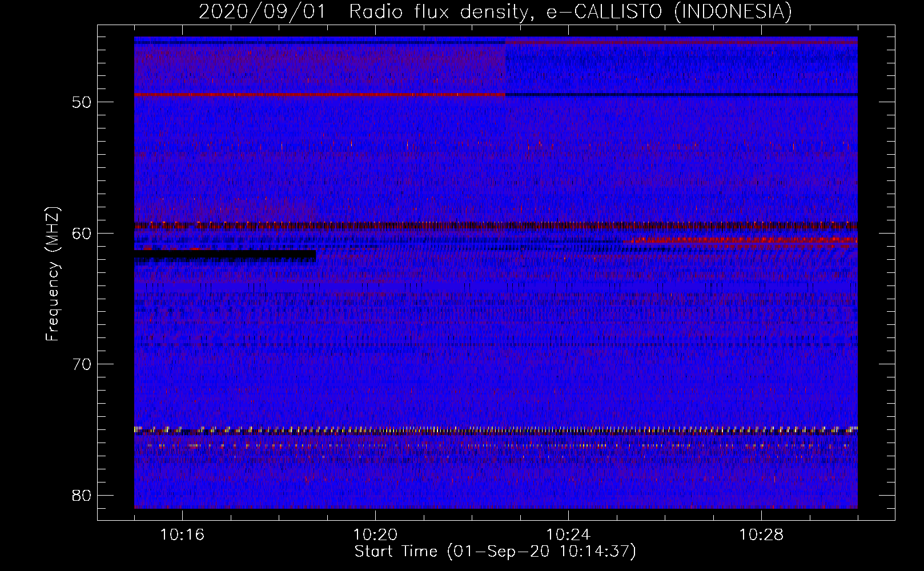Screen dimensions: 924x571
Task: Click the plot title mentioning e-CALLISTO (INDONESIA)
Action: click(495, 11)
